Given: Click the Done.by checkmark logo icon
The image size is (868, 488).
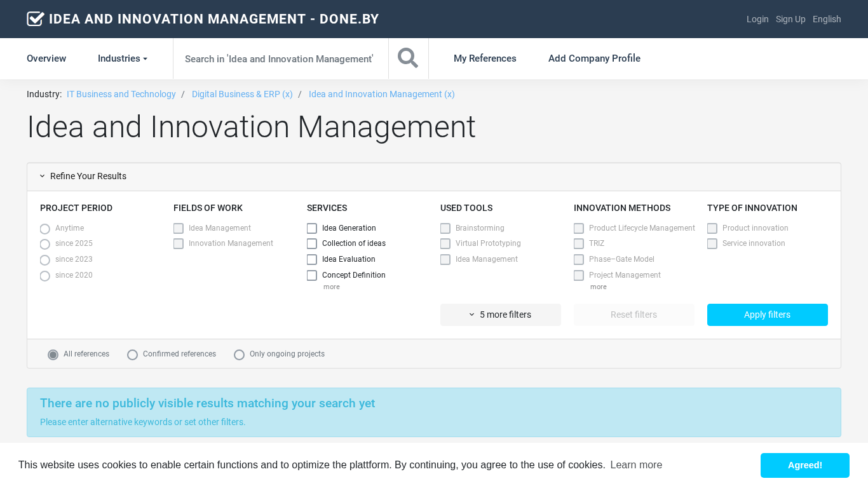Looking at the screenshot, I should pos(36,19).
